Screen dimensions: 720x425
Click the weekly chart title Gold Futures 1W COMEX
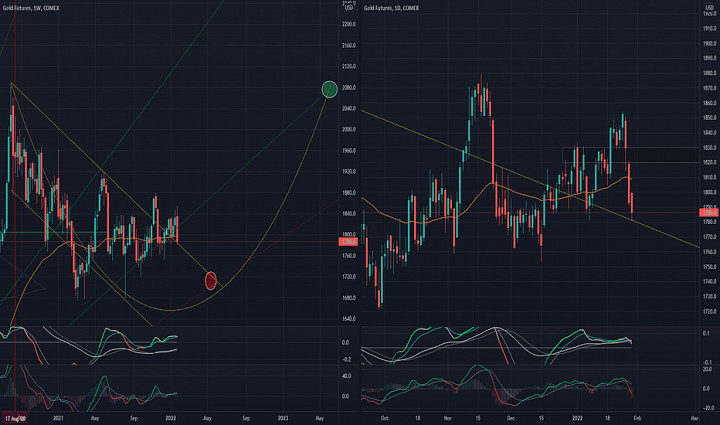click(31, 8)
